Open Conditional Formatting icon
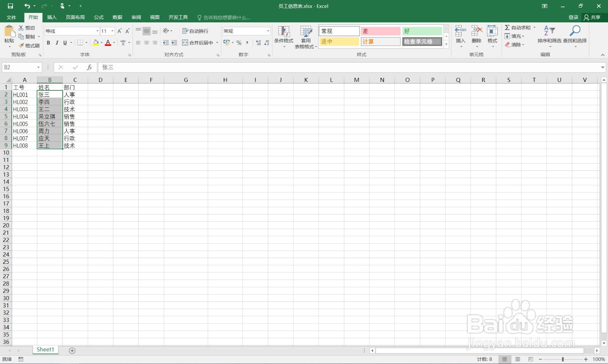Image resolution: width=608 pixels, height=364 pixels. click(284, 32)
